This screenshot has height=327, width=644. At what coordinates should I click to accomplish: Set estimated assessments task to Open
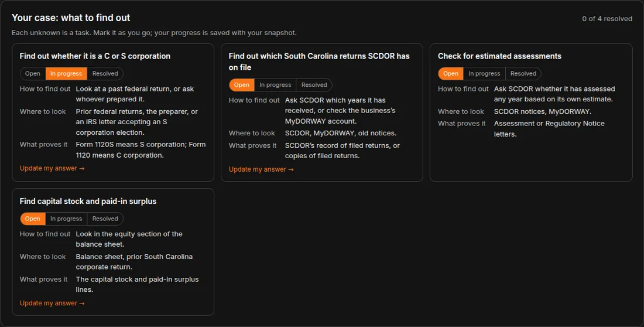click(451, 74)
